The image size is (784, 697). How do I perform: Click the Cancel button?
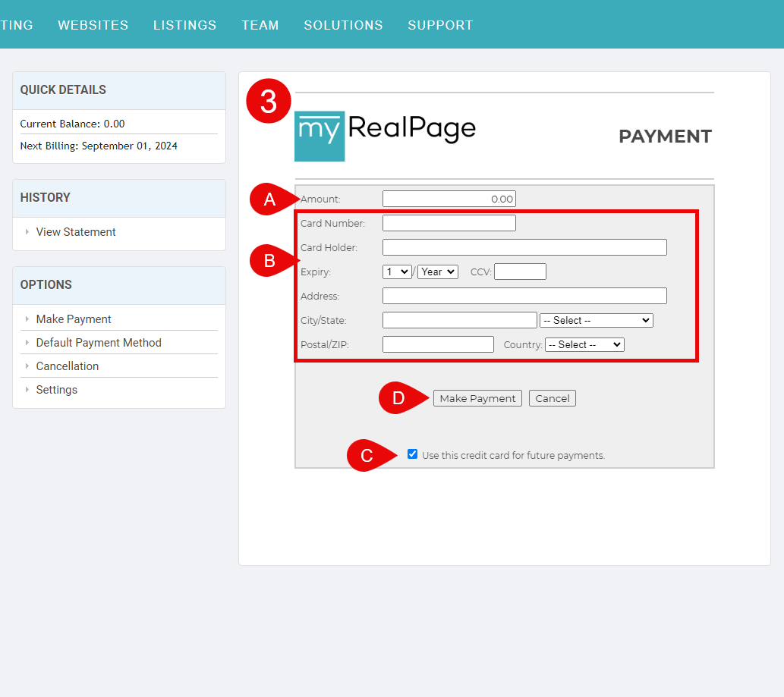coord(552,398)
